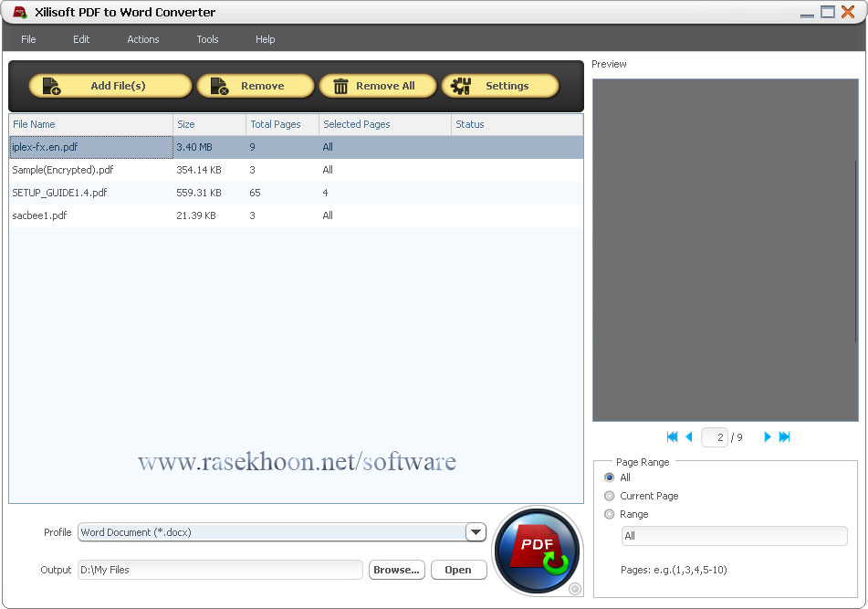This screenshot has height=609, width=868.
Task: Sort by Total Pages column header
Action: pos(282,124)
